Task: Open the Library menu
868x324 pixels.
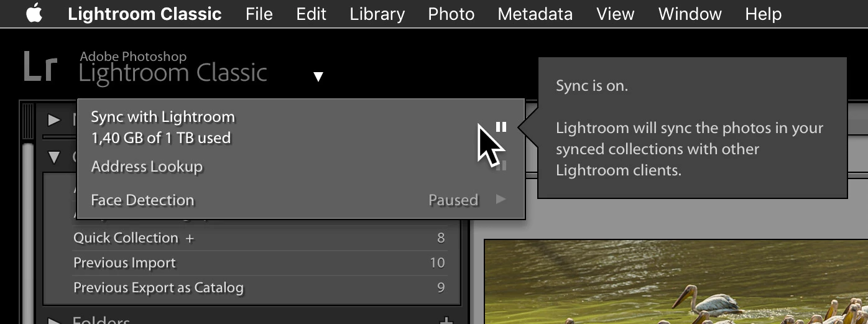Action: (x=377, y=14)
